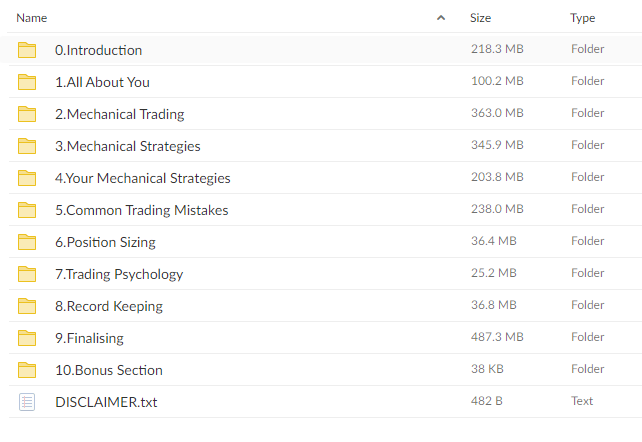The width and height of the screenshot is (642, 442).
Task: Sort files by the Type column
Action: [x=583, y=18]
